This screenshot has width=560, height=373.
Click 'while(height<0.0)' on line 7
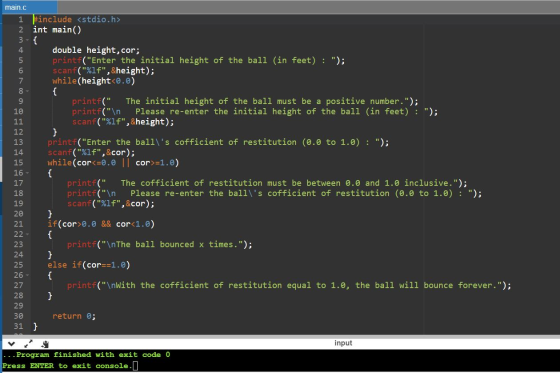coord(94,81)
